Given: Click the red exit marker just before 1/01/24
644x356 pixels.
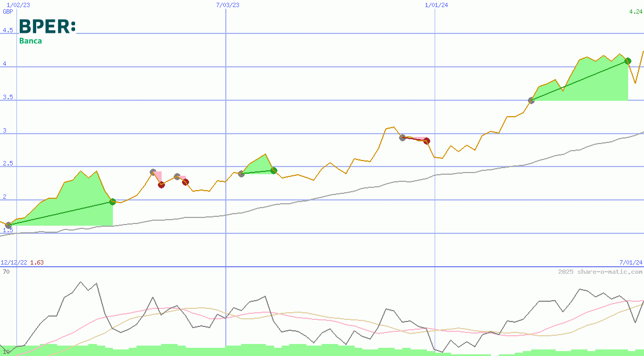Looking at the screenshot, I should click(x=426, y=141).
